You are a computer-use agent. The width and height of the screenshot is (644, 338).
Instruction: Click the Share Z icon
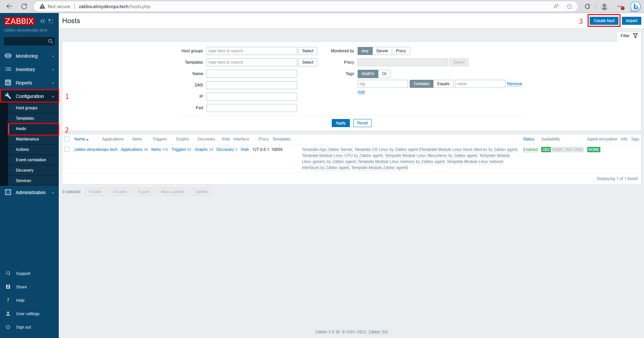click(8, 287)
